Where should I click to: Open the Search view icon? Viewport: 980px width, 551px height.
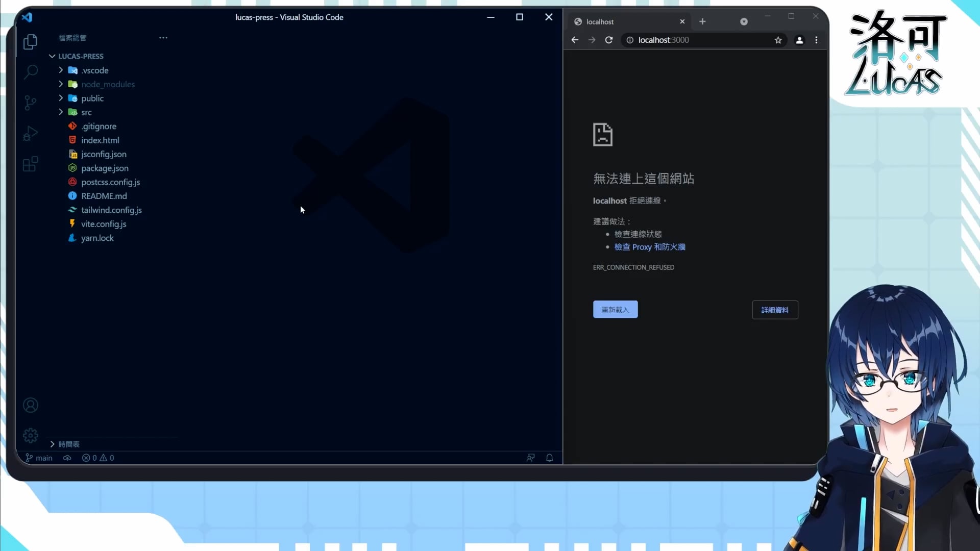[31, 72]
